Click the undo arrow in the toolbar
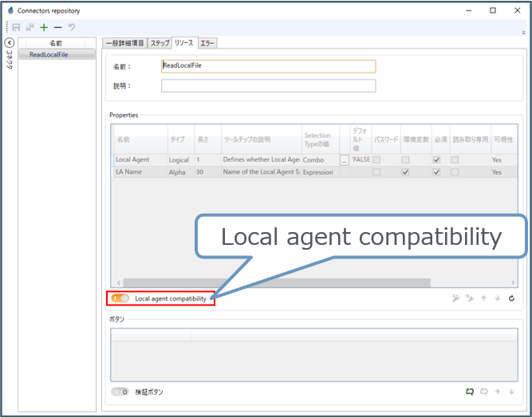The width and height of the screenshot is (532, 418). (72, 27)
